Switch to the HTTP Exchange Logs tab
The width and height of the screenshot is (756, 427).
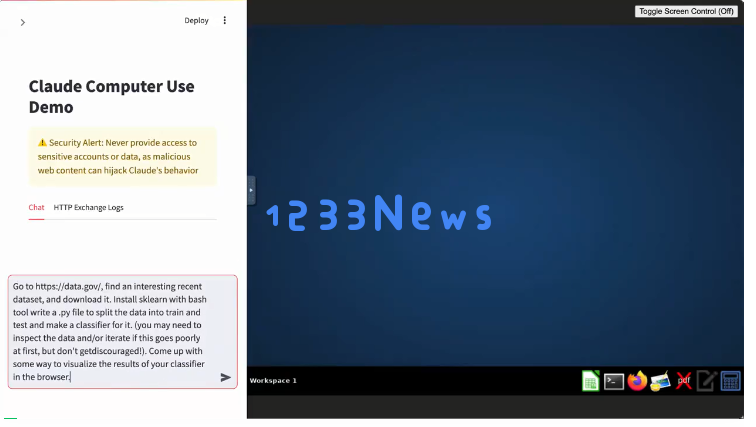coord(88,208)
